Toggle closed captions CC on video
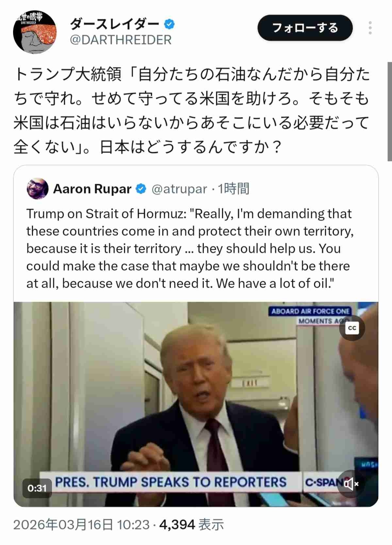Image resolution: width=392 pixels, height=545 pixels. pyautogui.click(x=352, y=328)
